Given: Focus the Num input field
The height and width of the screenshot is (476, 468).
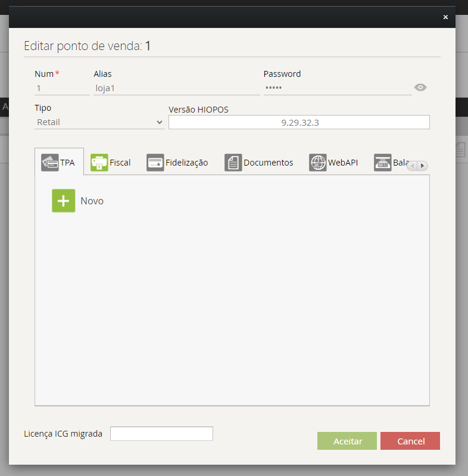Looking at the screenshot, I should tap(62, 88).
